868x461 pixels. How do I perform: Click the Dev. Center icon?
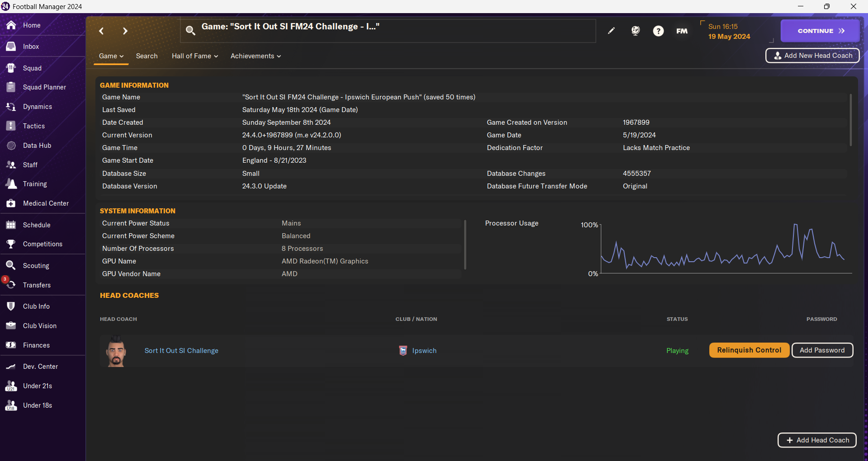point(11,367)
